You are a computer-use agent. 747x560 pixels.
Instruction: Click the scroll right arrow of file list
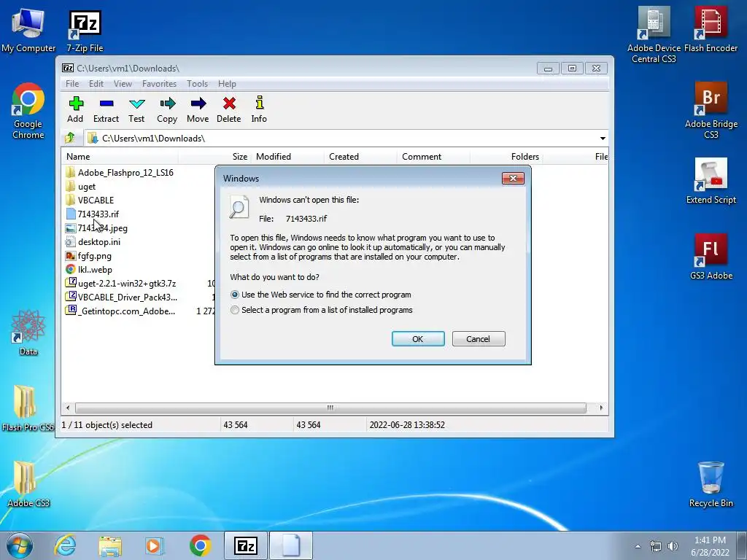tap(601, 408)
